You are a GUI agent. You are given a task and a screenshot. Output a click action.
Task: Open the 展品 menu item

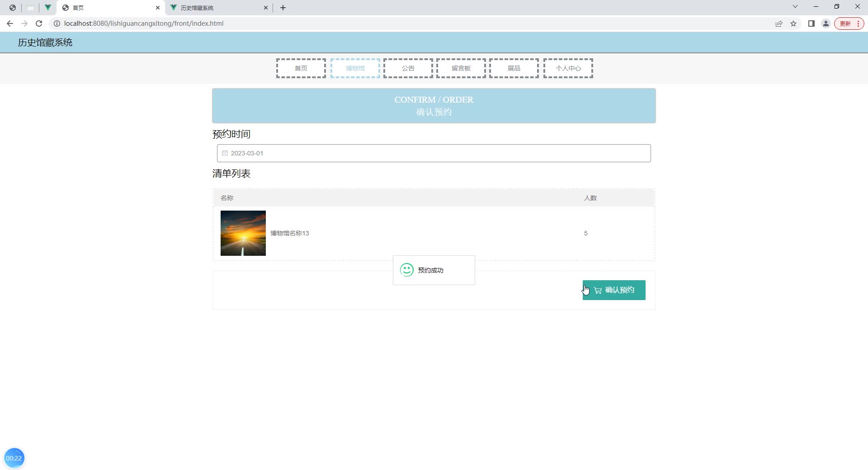(x=514, y=68)
